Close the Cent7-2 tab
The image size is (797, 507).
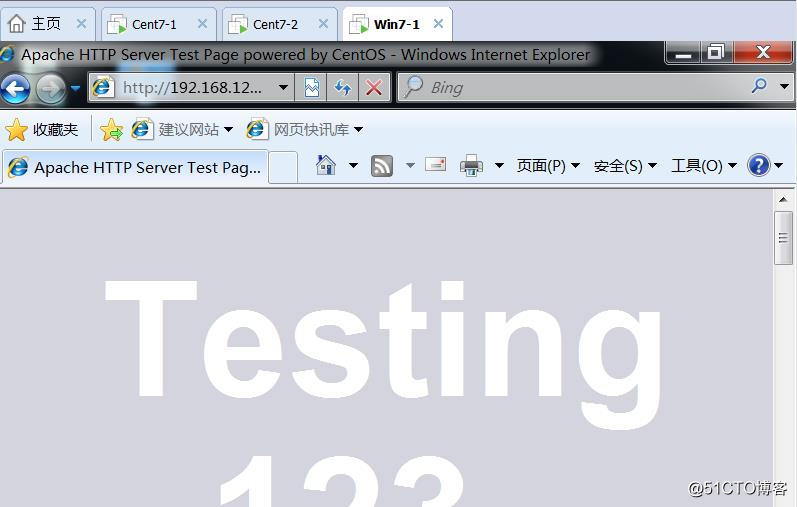click(323, 24)
